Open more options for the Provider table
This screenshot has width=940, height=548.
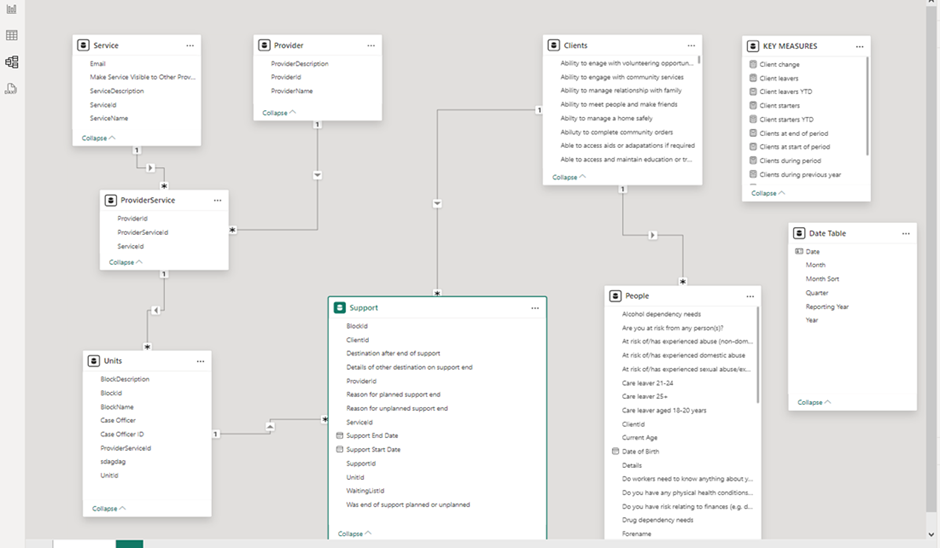(371, 46)
